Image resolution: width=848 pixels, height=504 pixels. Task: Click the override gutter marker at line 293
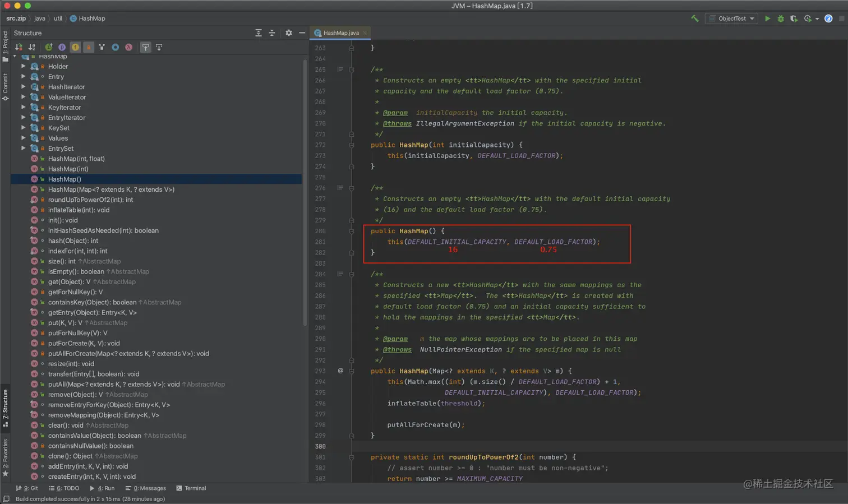pos(340,371)
